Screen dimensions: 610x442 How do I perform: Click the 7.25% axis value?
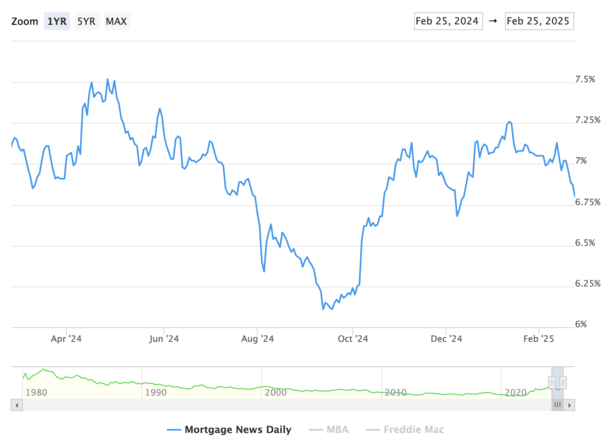pyautogui.click(x=588, y=120)
